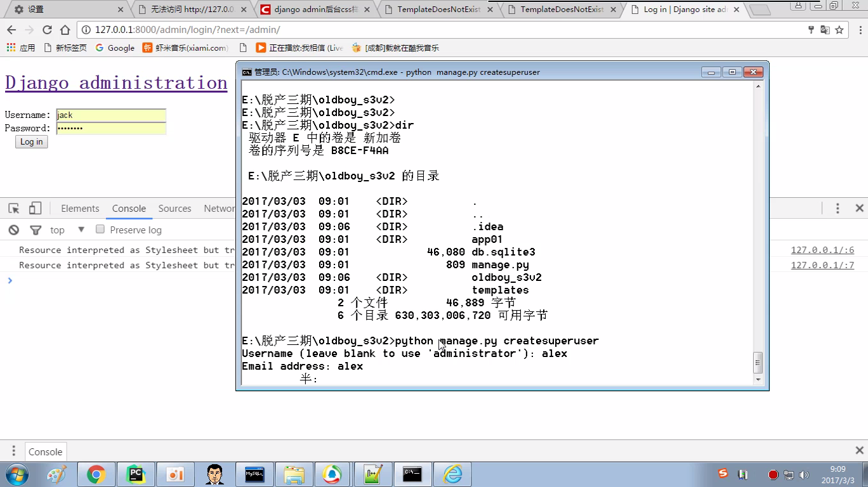Viewport: 868px width, 487px height.
Task: Click the Sogou input method tray icon
Action: [723, 474]
